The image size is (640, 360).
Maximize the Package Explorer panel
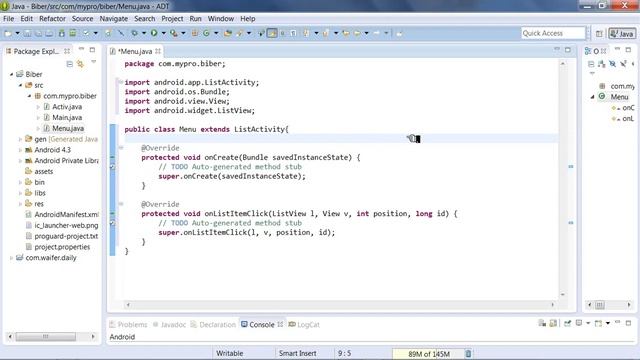coord(92,50)
